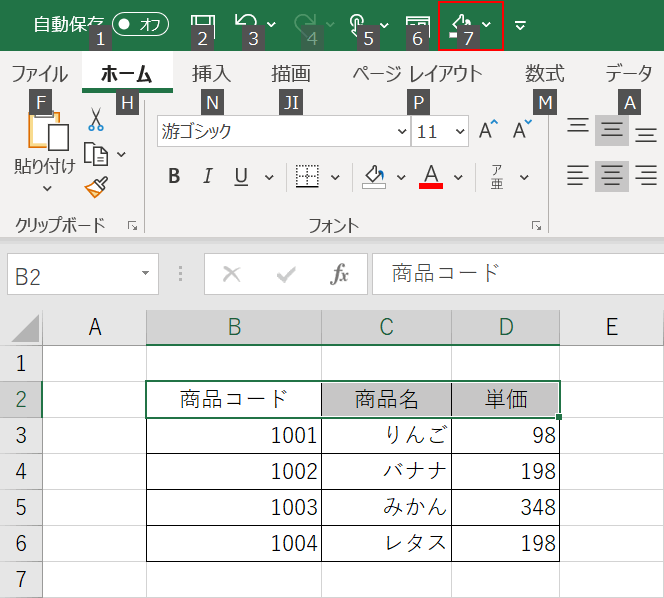The height and width of the screenshot is (598, 664).
Task: Toggle Align Right button
Action: click(646, 176)
